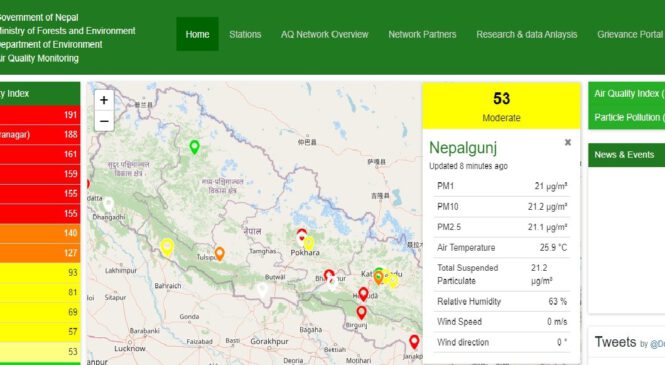Select the yellow marker north of Bahraich
The height and width of the screenshot is (365, 665).
[x=167, y=248]
